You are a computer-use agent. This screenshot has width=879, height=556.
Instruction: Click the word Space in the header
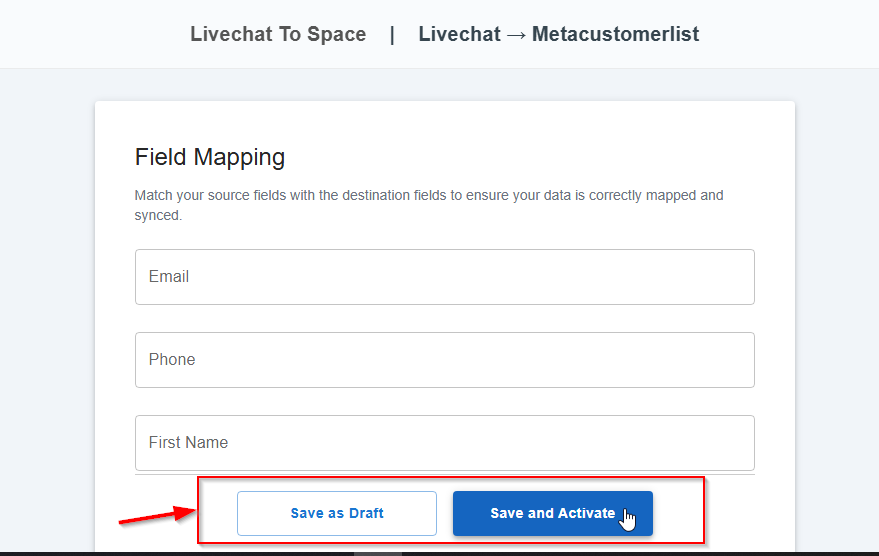336,34
